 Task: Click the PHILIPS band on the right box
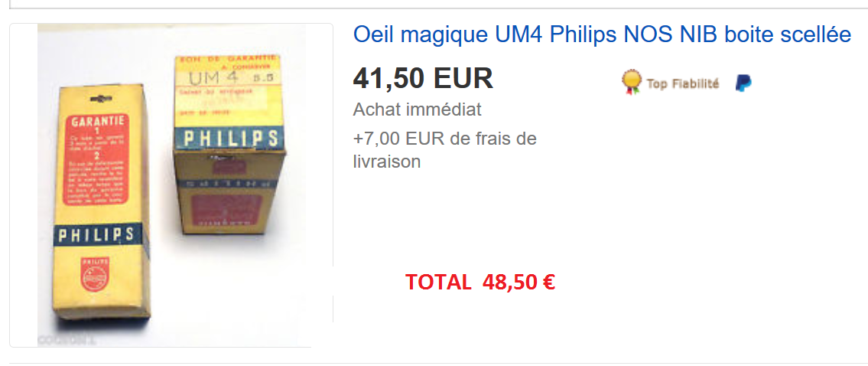pyautogui.click(x=229, y=139)
